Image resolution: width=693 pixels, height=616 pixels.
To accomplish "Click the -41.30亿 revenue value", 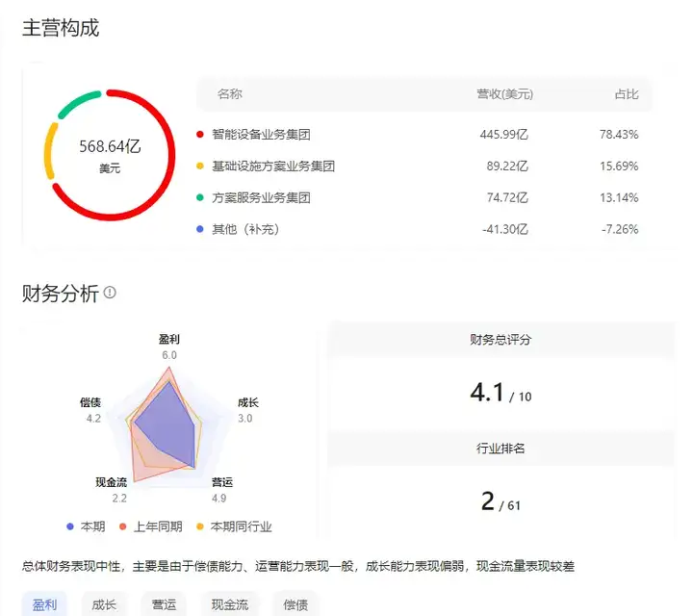I will (504, 229).
